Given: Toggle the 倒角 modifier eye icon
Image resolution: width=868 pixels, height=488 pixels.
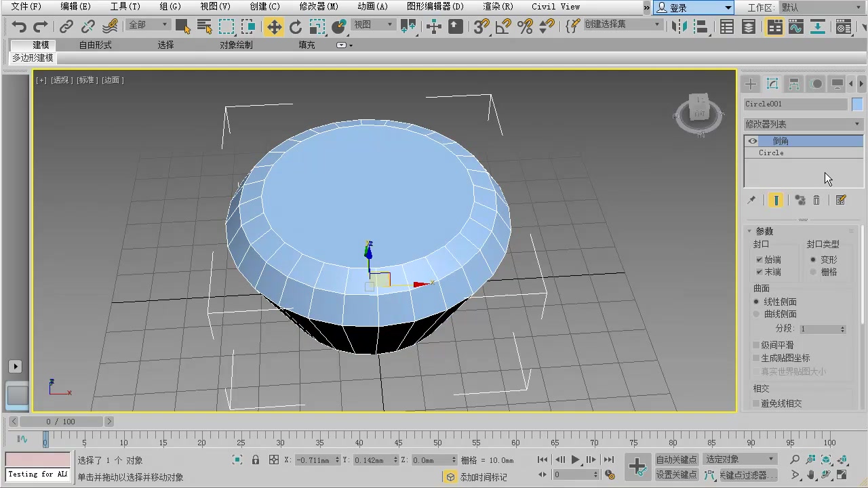Looking at the screenshot, I should click(753, 141).
